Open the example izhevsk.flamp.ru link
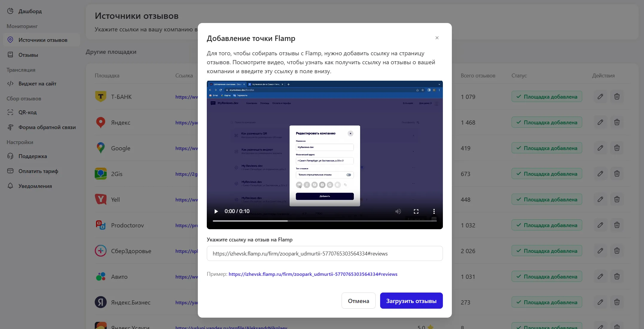This screenshot has width=644, height=329. click(x=313, y=274)
